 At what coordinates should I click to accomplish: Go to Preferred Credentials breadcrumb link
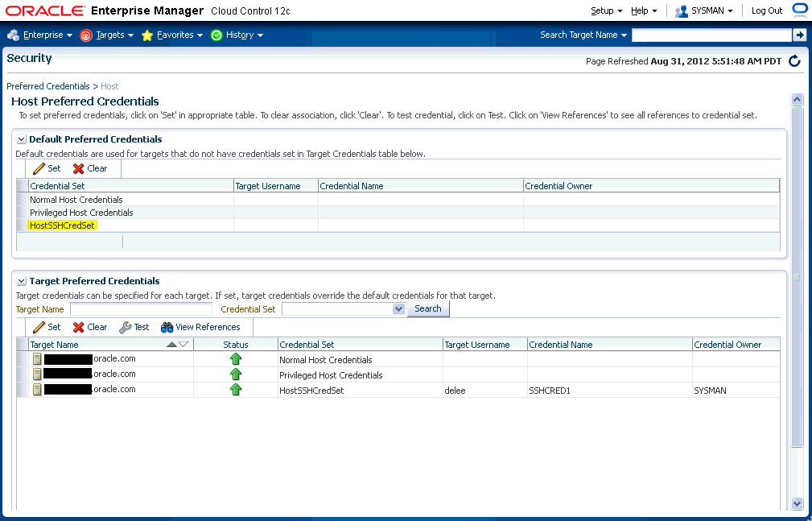[48, 86]
